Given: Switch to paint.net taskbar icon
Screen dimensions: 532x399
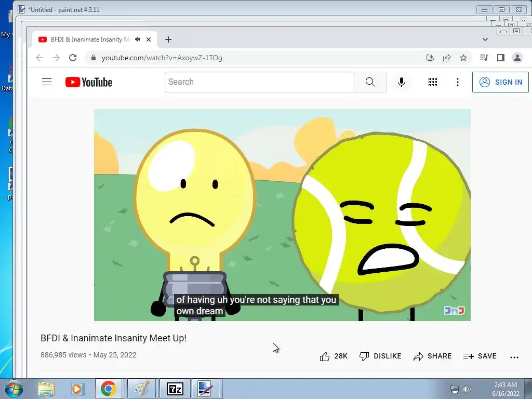Looking at the screenshot, I should [x=206, y=389].
